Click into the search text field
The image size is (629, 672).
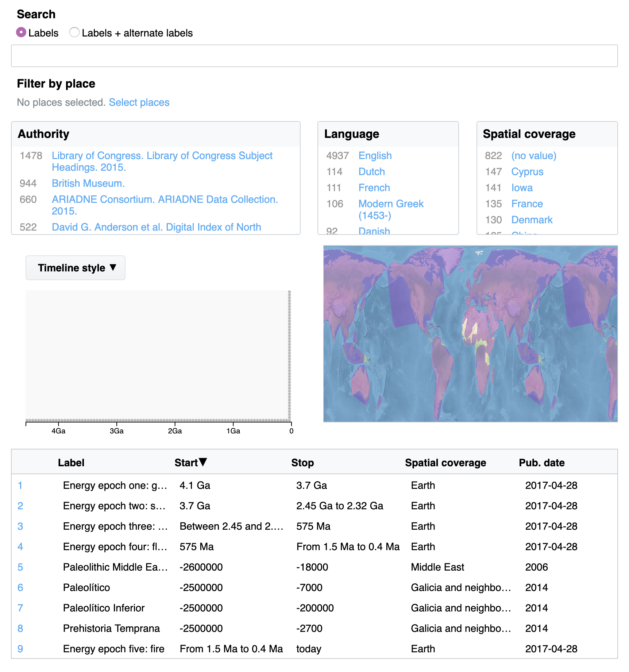point(314,56)
